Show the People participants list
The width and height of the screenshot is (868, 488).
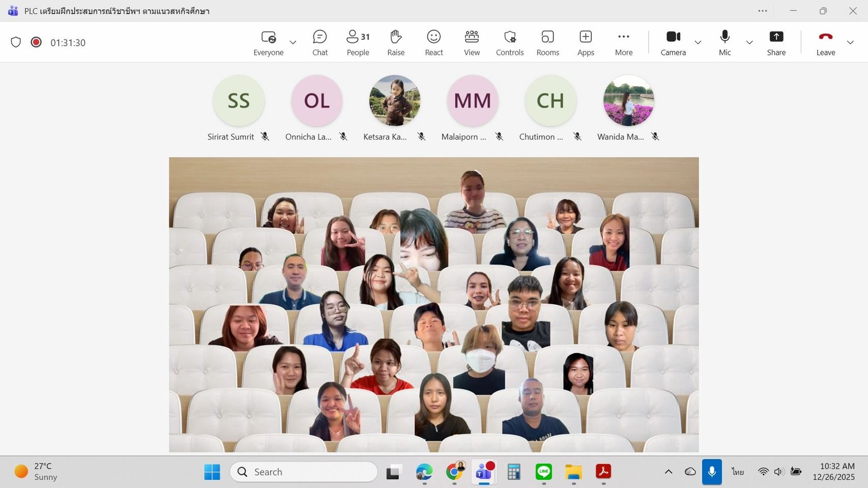(x=358, y=43)
